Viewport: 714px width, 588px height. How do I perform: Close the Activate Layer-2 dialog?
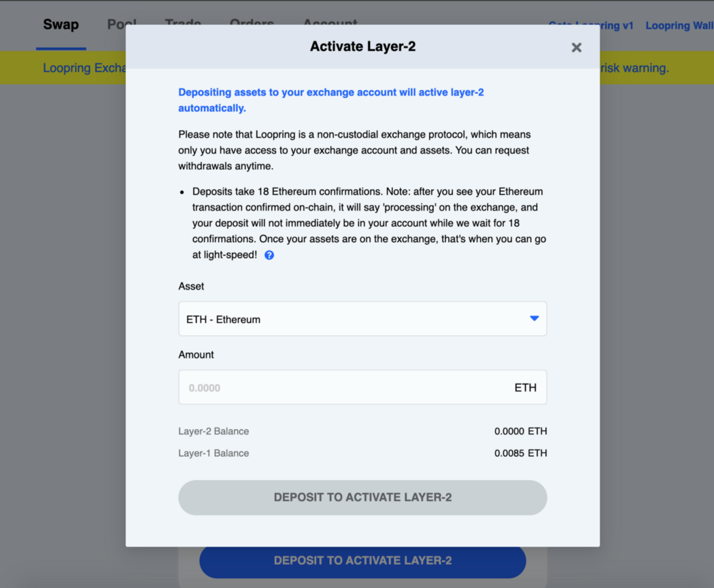(x=576, y=48)
